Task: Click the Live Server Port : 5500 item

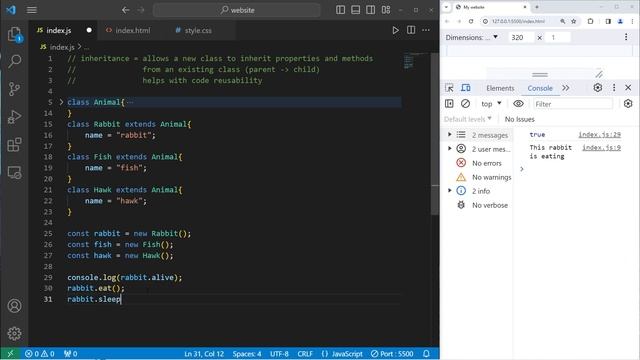Action: point(392,353)
